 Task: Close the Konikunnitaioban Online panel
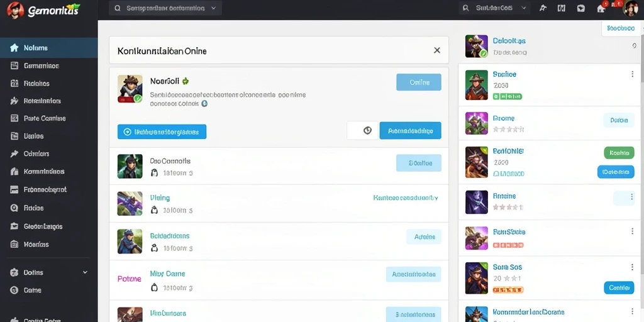437,50
